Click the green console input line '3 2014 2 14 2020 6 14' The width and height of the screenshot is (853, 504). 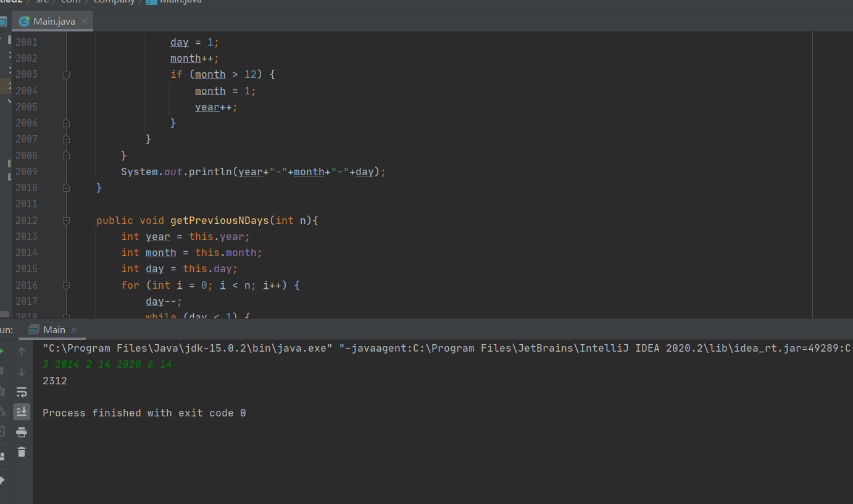point(107,364)
